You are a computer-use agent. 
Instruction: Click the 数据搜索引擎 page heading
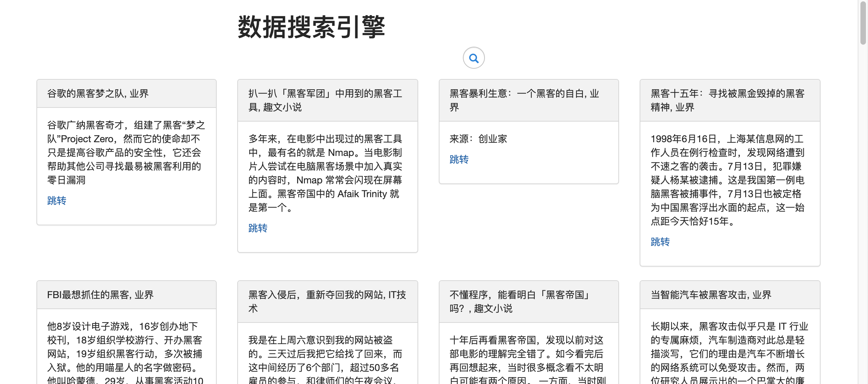311,27
